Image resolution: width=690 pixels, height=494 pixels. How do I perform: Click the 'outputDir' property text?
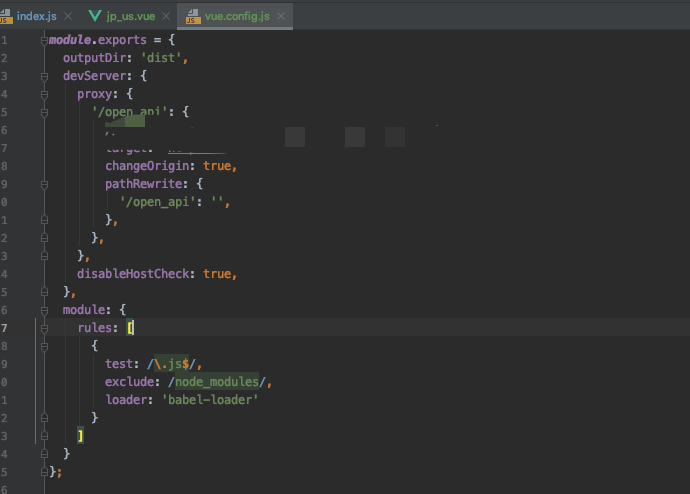coord(95,58)
